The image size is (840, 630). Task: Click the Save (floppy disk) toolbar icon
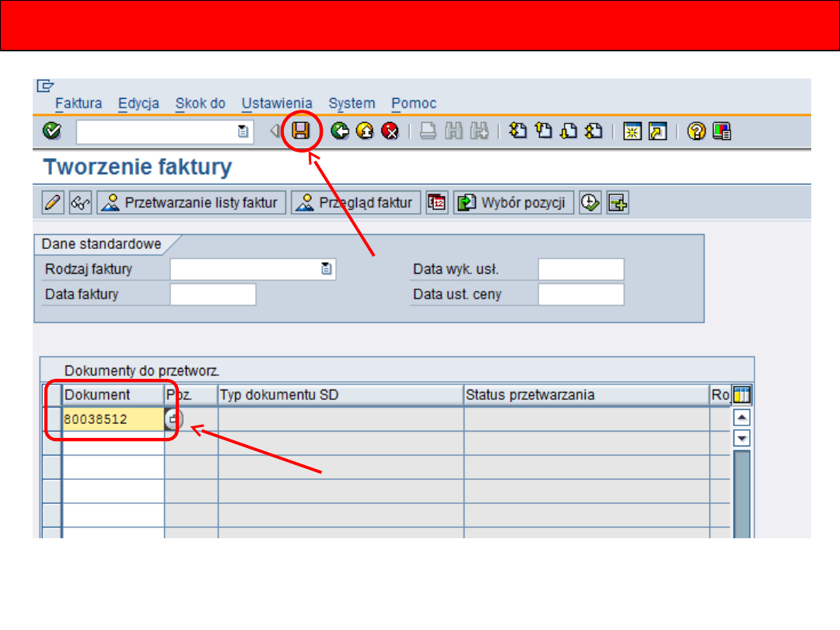(x=300, y=131)
